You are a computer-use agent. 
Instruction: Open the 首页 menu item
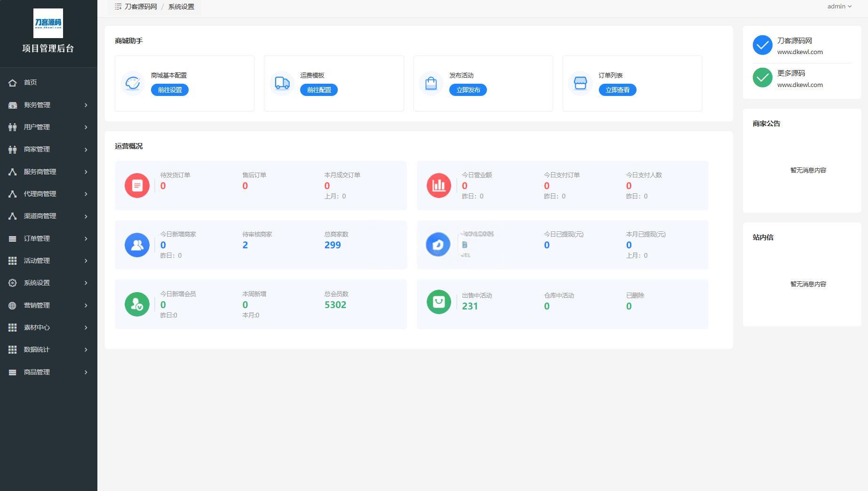(48, 82)
